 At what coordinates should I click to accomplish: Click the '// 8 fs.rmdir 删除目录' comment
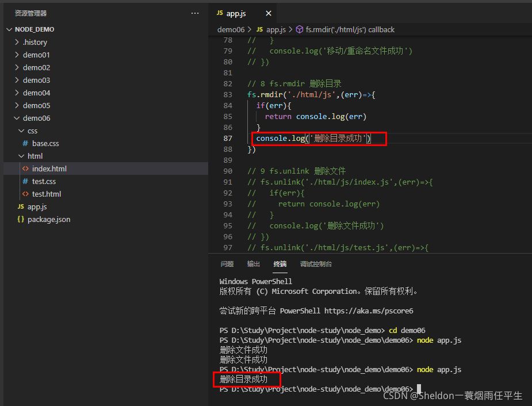294,83
